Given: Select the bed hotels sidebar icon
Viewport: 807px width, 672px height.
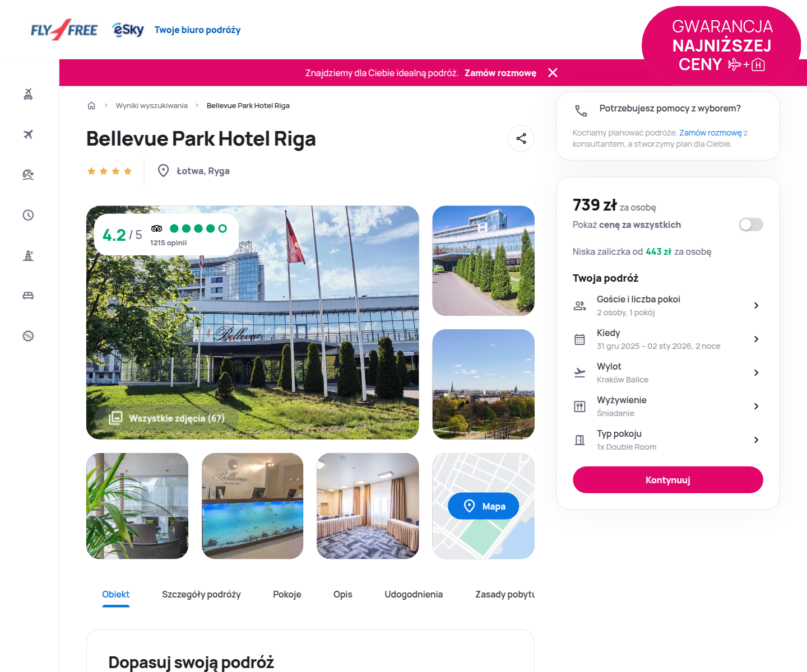Looking at the screenshot, I should click(x=28, y=296).
